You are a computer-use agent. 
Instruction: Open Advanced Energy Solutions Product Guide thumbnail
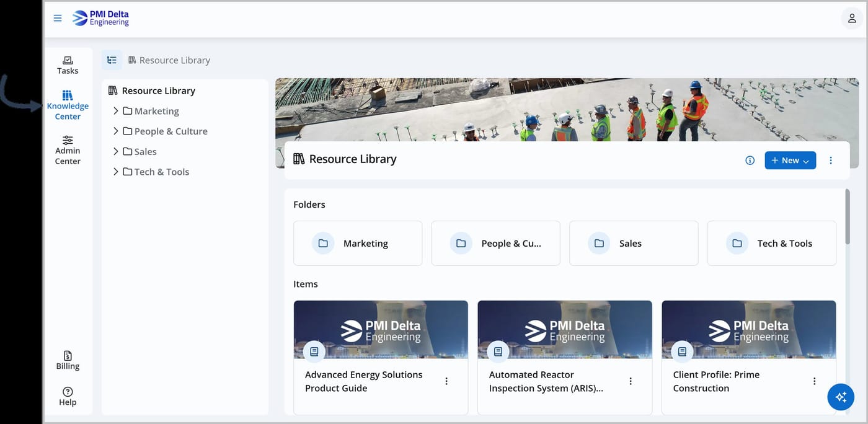point(381,330)
